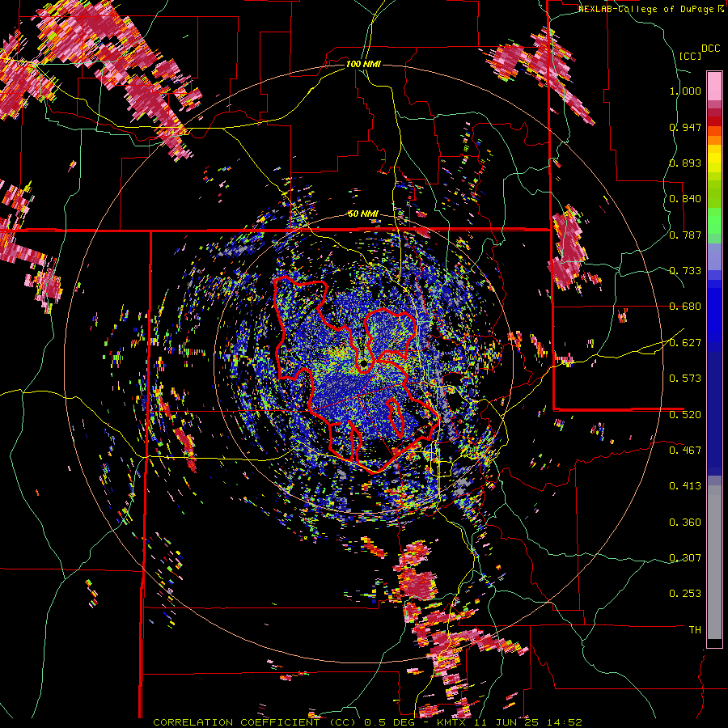Click the 0.947 legend value
This screenshot has height=728, width=728.
point(685,127)
